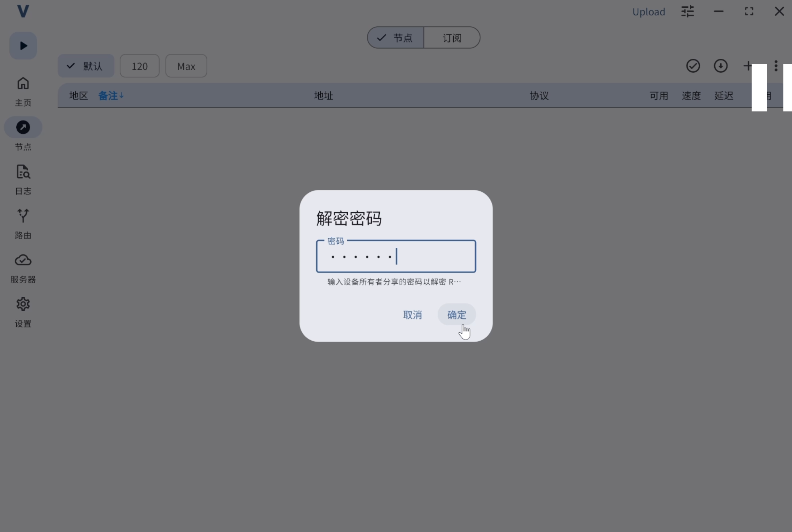Close the application window

tap(779, 11)
